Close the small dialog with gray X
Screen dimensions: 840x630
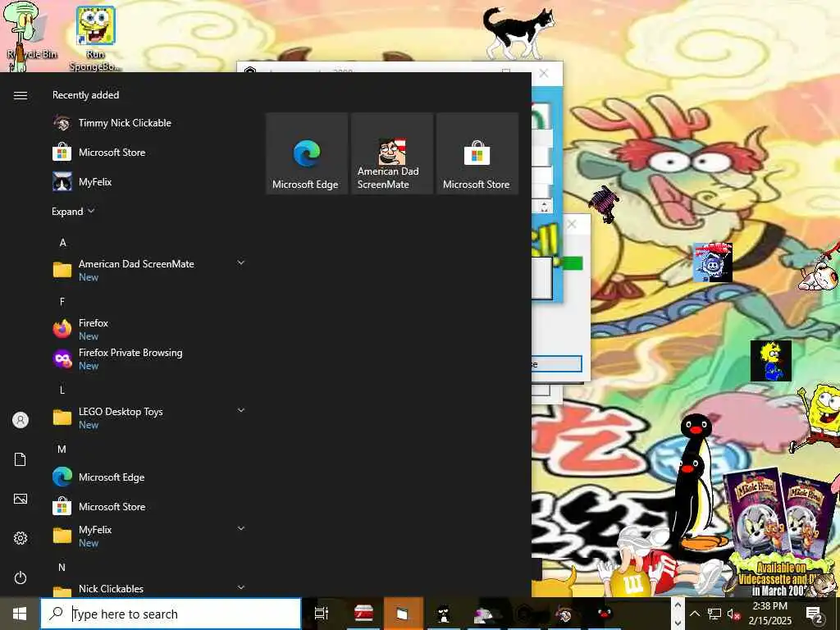click(572, 224)
